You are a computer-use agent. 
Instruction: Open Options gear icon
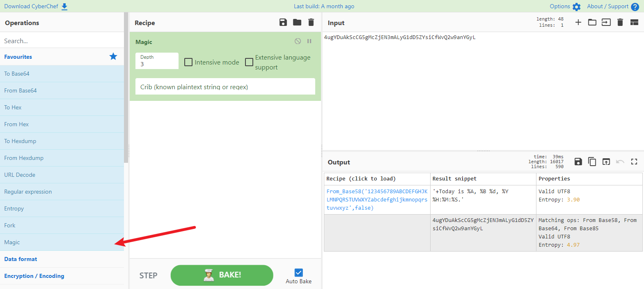click(x=577, y=7)
